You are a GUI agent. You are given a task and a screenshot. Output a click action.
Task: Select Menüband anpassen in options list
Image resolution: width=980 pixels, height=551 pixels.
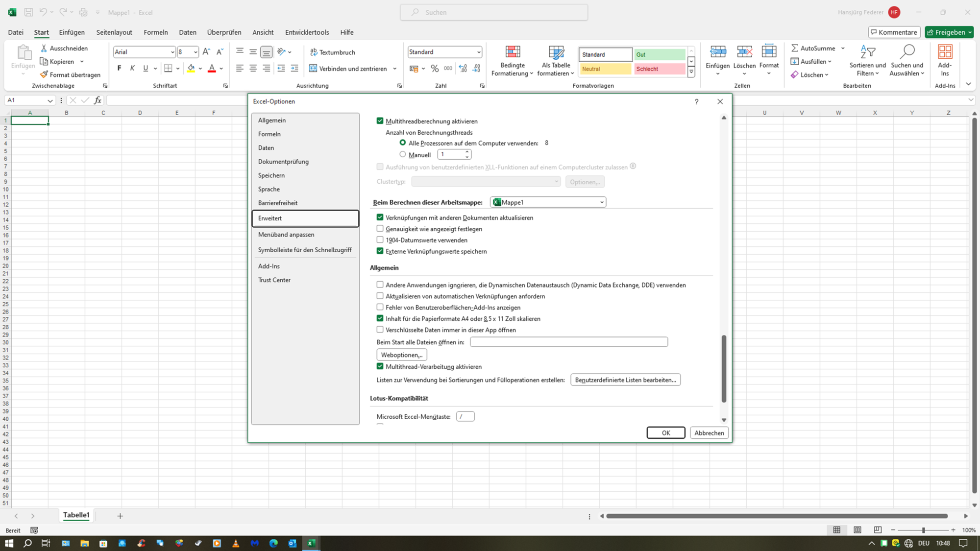(x=305, y=235)
